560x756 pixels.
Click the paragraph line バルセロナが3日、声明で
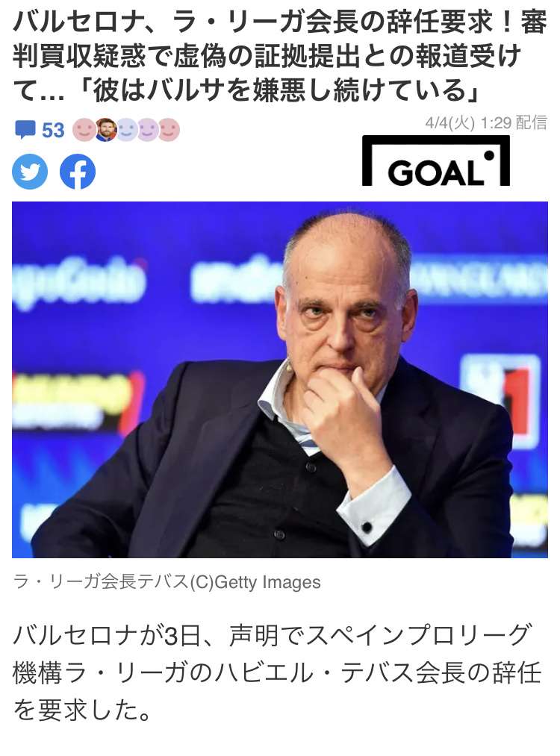[273, 635]
